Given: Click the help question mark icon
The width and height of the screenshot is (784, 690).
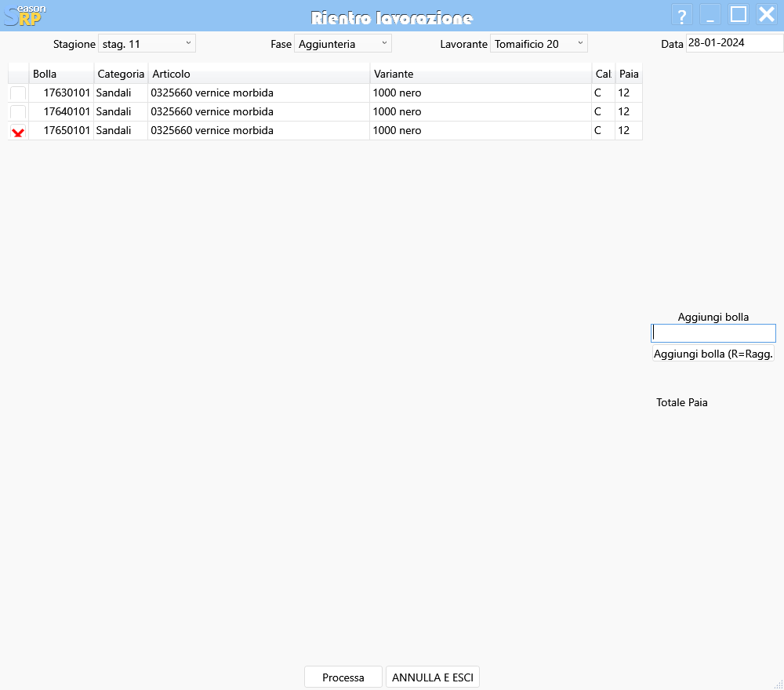Looking at the screenshot, I should click(x=682, y=15).
